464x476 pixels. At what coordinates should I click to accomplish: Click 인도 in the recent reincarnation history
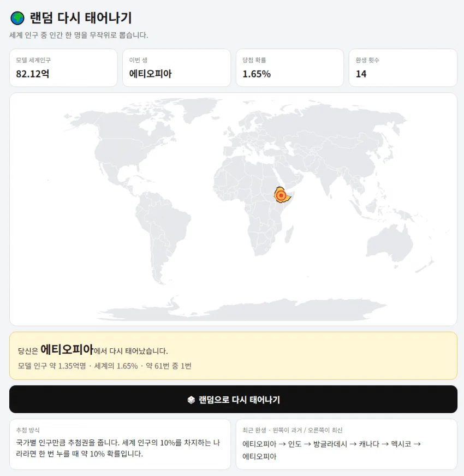(x=295, y=444)
